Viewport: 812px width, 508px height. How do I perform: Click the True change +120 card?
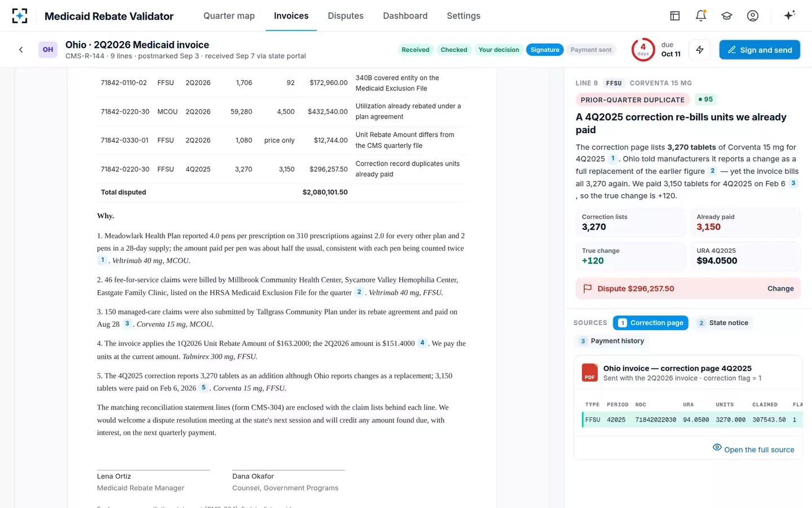(x=630, y=256)
